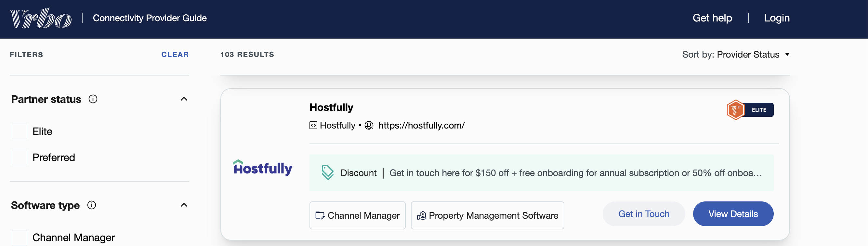Collapse the Software type filter section

(184, 205)
